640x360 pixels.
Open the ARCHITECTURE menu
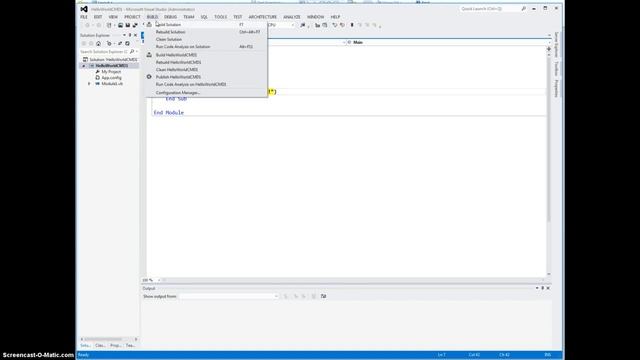point(262,17)
